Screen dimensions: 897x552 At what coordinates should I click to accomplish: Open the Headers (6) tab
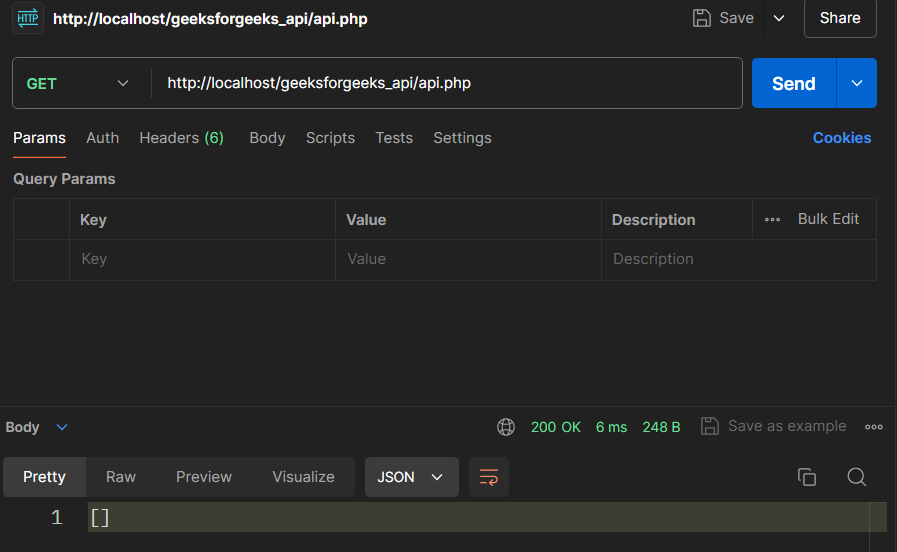coord(181,138)
